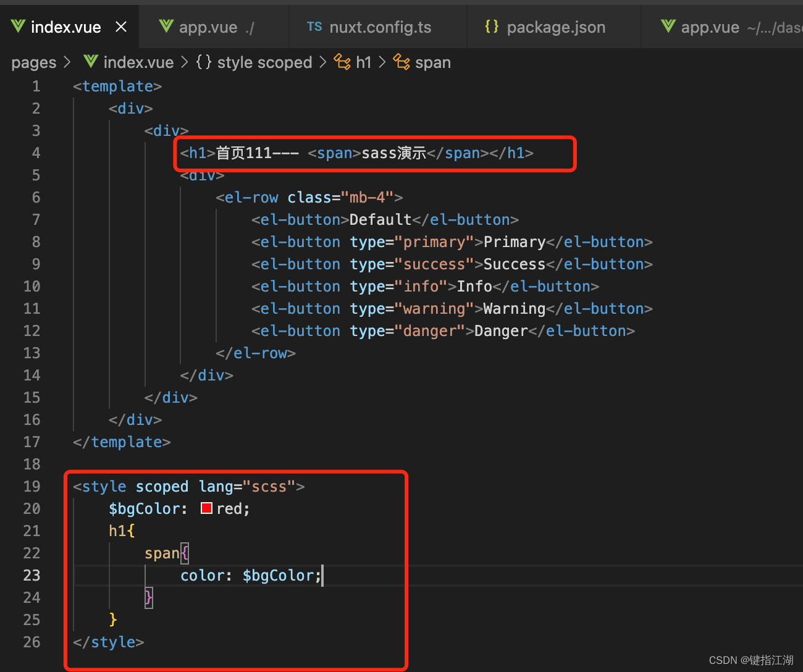The height and width of the screenshot is (672, 803).
Task: Click braces icon on package.json tab
Action: coord(492,26)
